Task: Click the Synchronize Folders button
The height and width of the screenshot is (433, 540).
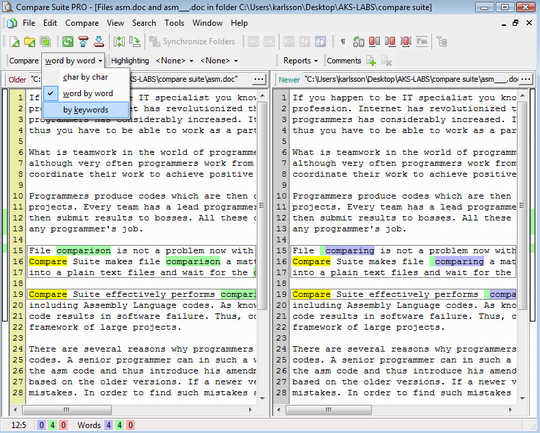Action: pyautogui.click(x=193, y=42)
